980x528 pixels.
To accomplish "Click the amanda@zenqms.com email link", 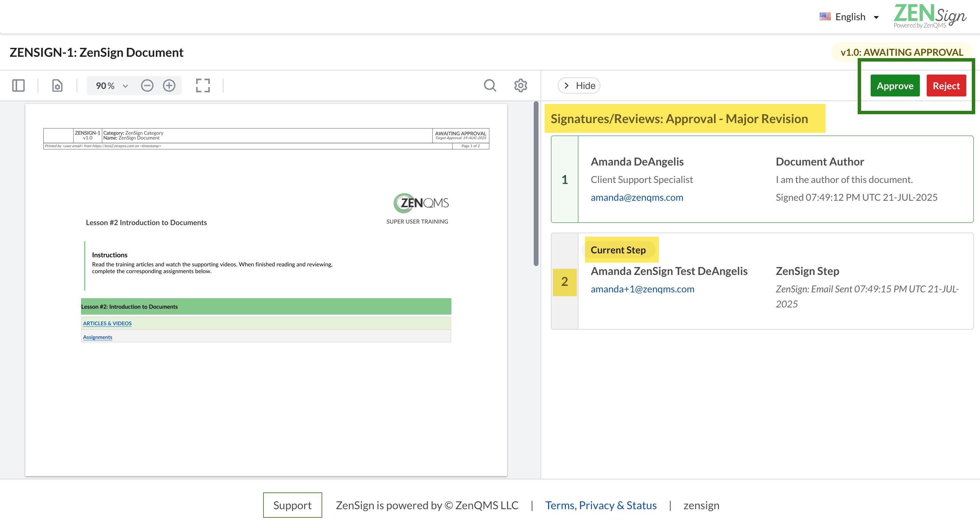I will (x=637, y=197).
